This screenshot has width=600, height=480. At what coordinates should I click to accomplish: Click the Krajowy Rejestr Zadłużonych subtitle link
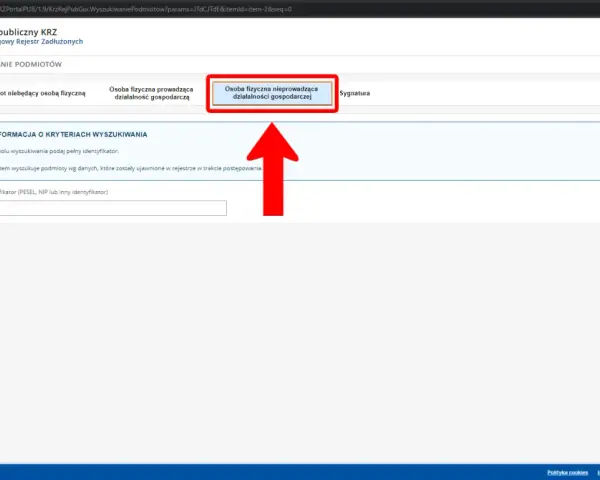pyautogui.click(x=41, y=41)
